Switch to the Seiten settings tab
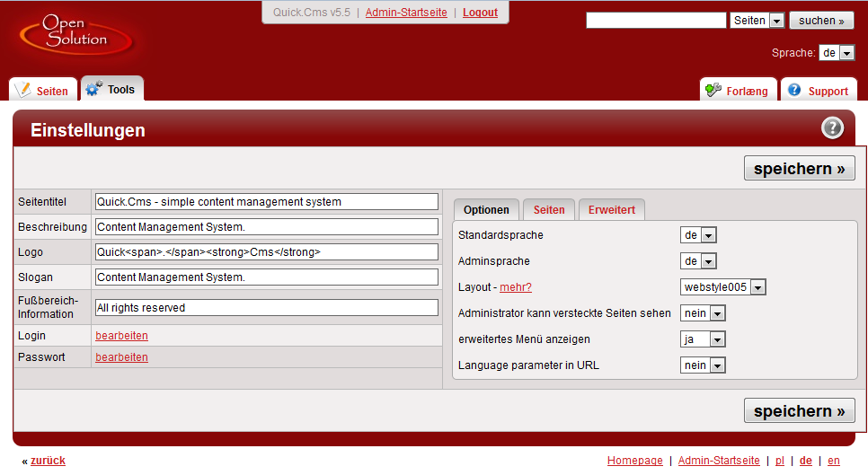The width and height of the screenshot is (868, 475). click(549, 209)
